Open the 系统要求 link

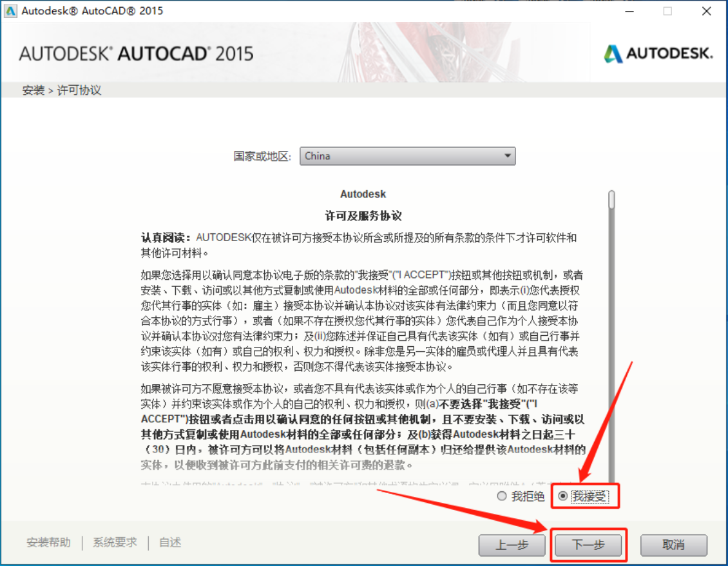[115, 542]
